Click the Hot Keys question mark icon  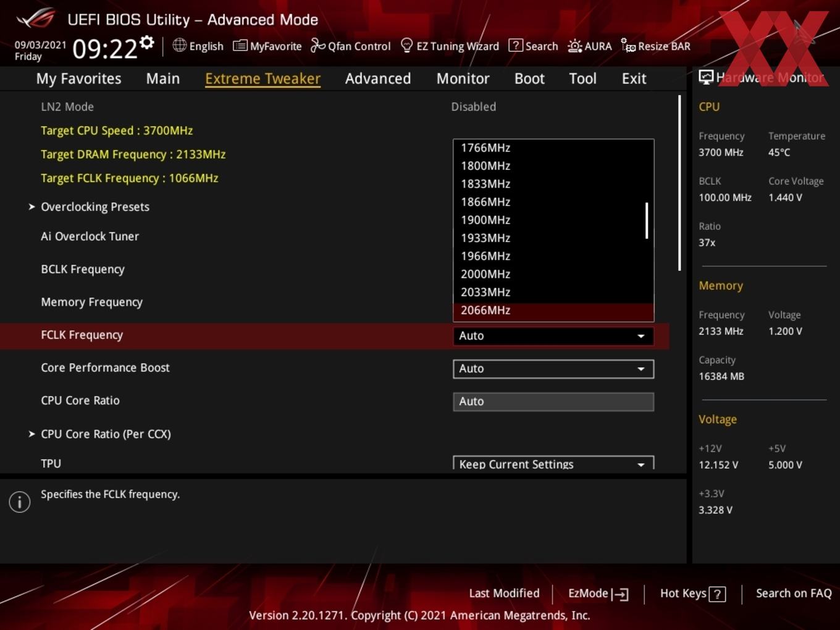717,594
